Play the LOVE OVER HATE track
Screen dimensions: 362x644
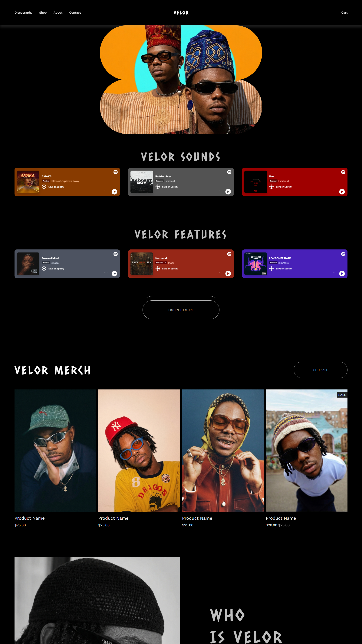pyautogui.click(x=342, y=273)
